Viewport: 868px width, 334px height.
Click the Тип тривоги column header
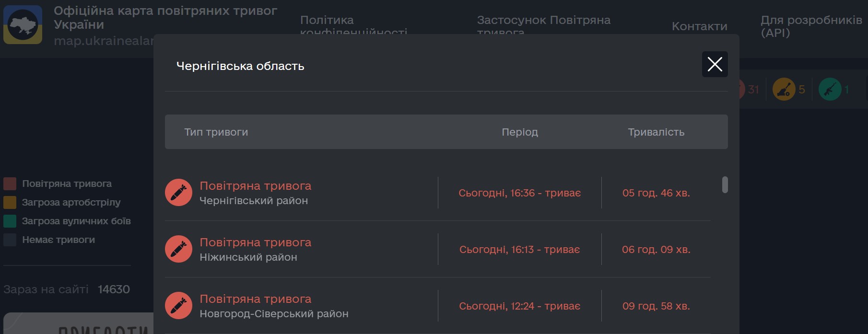[x=216, y=132]
